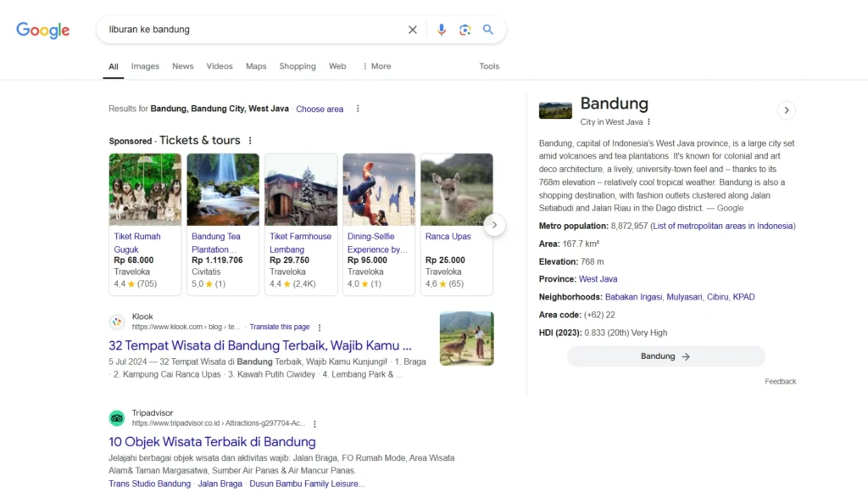
Task: Switch to the News tab
Action: (x=183, y=66)
